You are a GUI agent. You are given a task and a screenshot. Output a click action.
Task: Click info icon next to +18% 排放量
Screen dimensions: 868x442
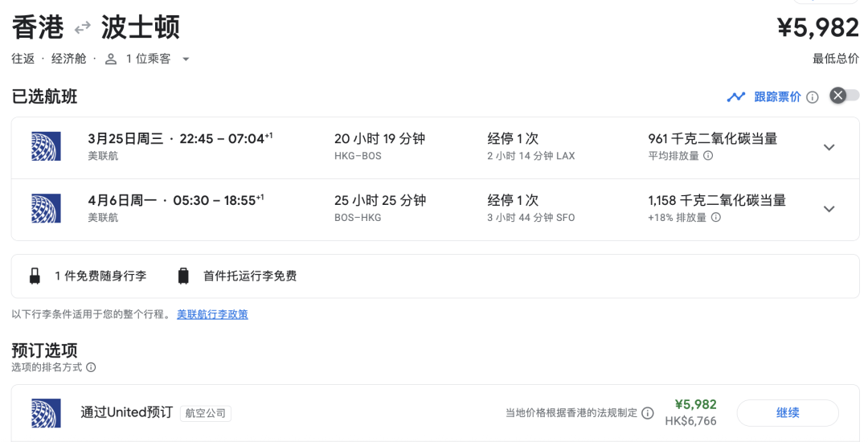[x=715, y=218]
